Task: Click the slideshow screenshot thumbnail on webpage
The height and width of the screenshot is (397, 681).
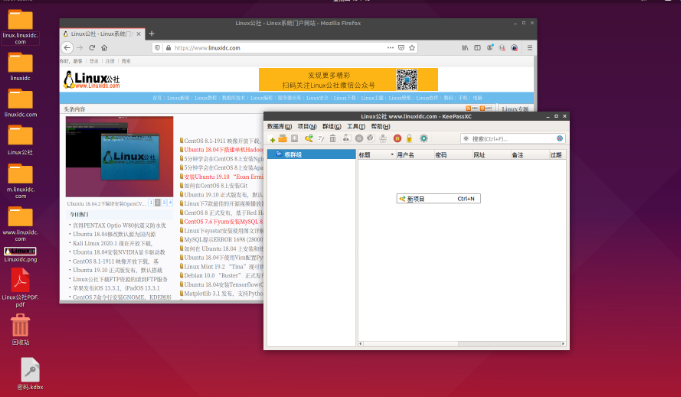Action: pos(119,156)
